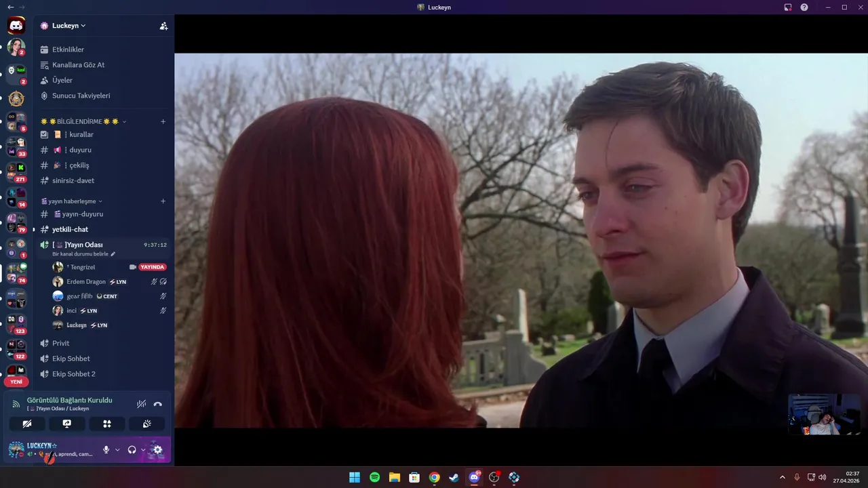Click the YENİ new mentions badge

[x=16, y=382]
